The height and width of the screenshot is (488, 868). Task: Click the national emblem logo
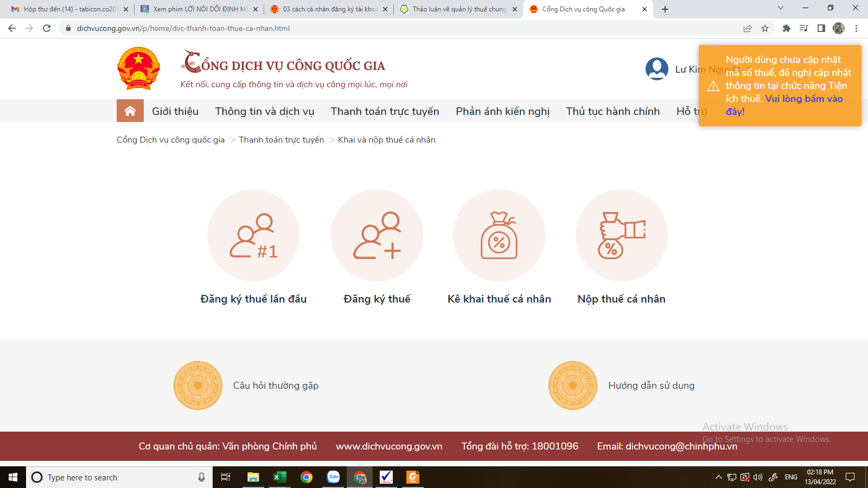(x=138, y=68)
